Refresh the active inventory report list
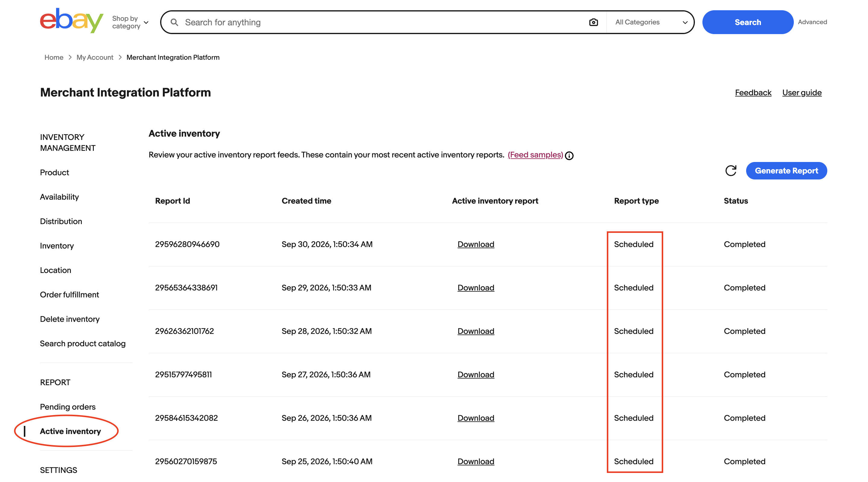This screenshot has height=482, width=868. click(730, 170)
